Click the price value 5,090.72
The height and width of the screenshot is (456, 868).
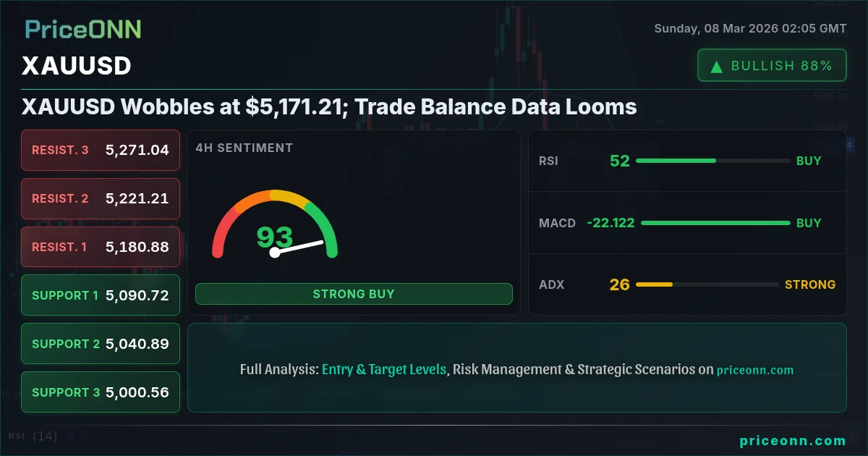[137, 295]
